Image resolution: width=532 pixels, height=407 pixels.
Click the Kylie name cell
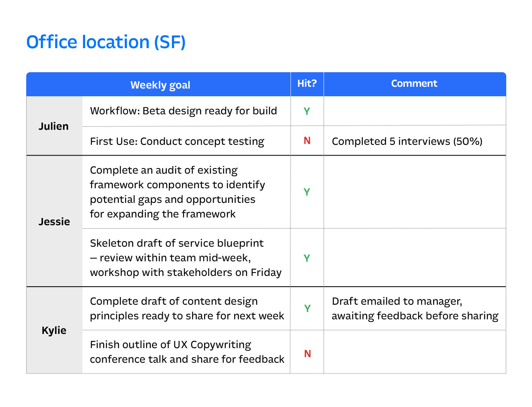click(x=54, y=330)
